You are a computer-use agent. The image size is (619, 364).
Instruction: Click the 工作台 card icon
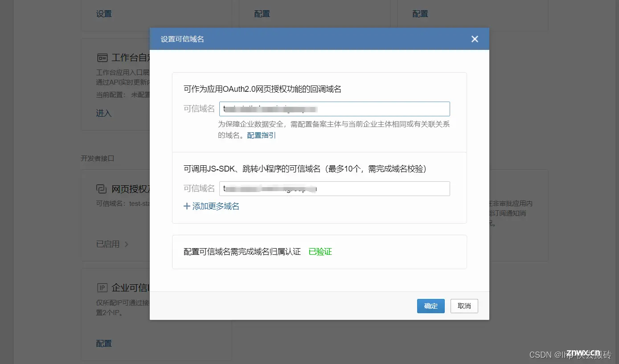pyautogui.click(x=102, y=58)
